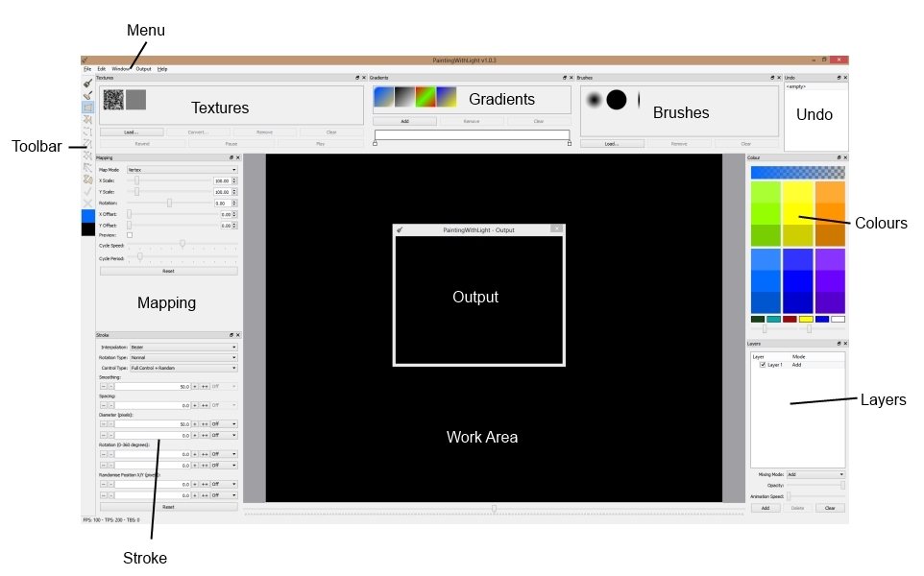The height and width of the screenshot is (576, 924).
Task: Close the Layers panel
Action: coord(845,344)
